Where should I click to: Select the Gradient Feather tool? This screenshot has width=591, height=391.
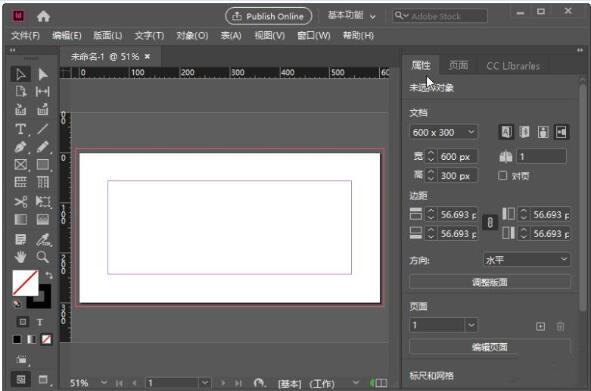43,219
